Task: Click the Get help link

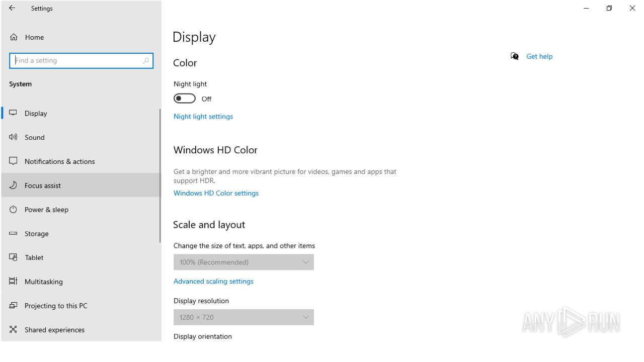Action: (539, 56)
